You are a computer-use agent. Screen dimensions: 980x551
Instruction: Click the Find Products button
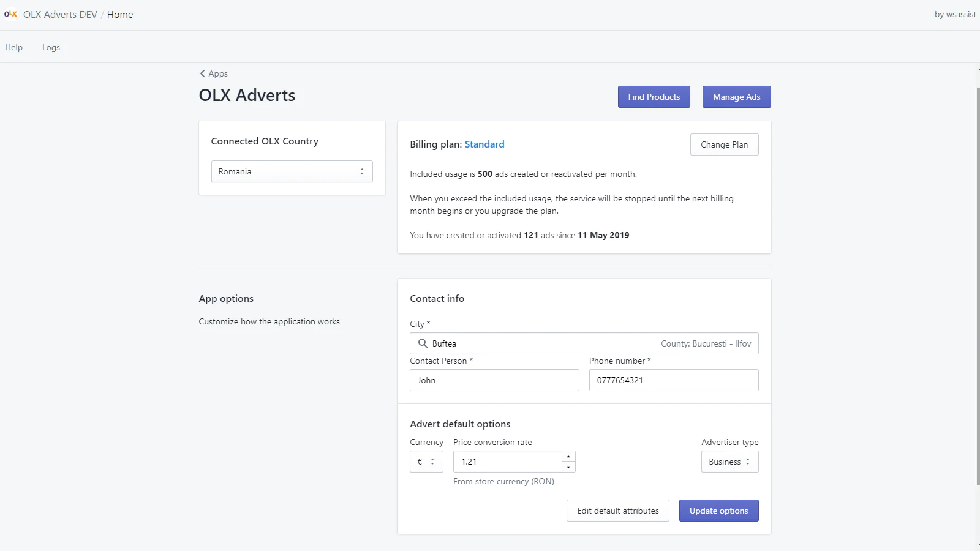point(654,97)
